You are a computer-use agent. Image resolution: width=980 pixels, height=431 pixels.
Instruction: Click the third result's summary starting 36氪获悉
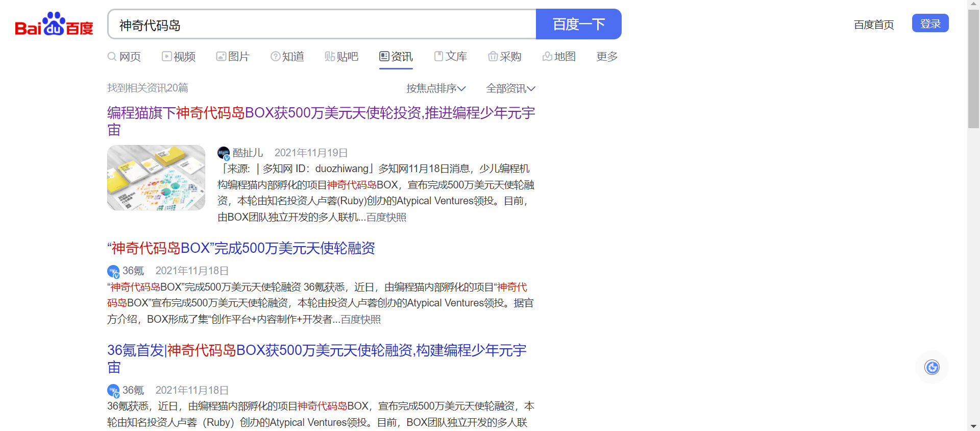[x=321, y=415]
